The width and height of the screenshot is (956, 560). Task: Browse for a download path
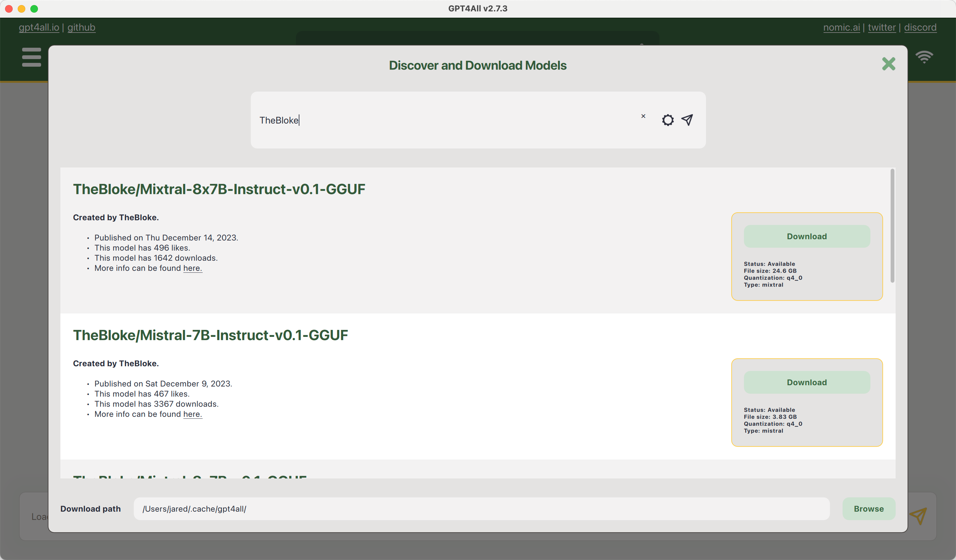tap(868, 509)
